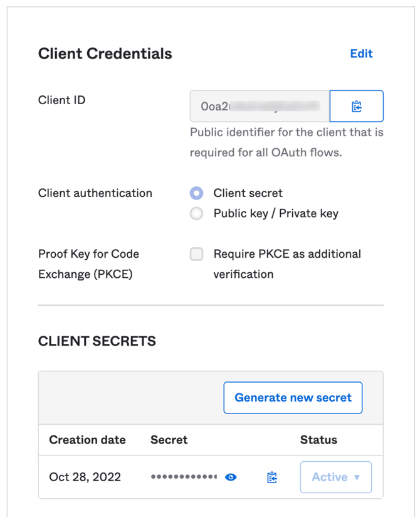Click the CLIENT SECRETS section heading
The image size is (420, 517).
97,341
